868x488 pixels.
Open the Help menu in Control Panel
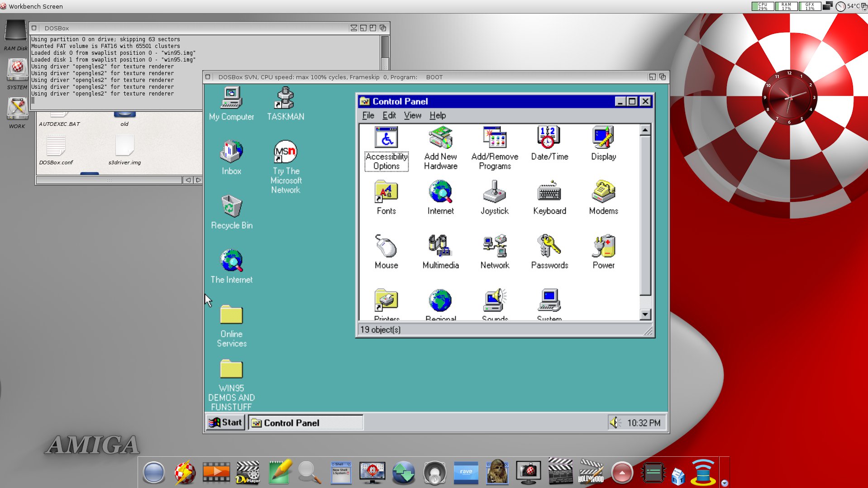(x=438, y=115)
